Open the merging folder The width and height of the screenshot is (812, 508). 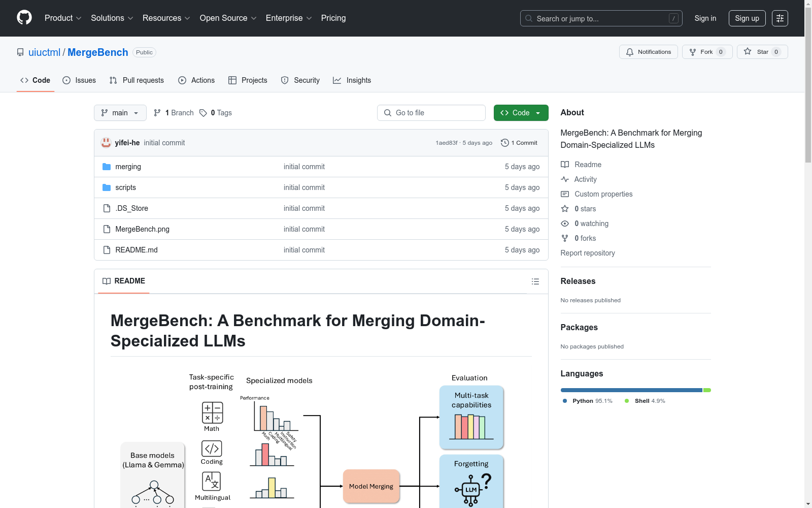(128, 167)
